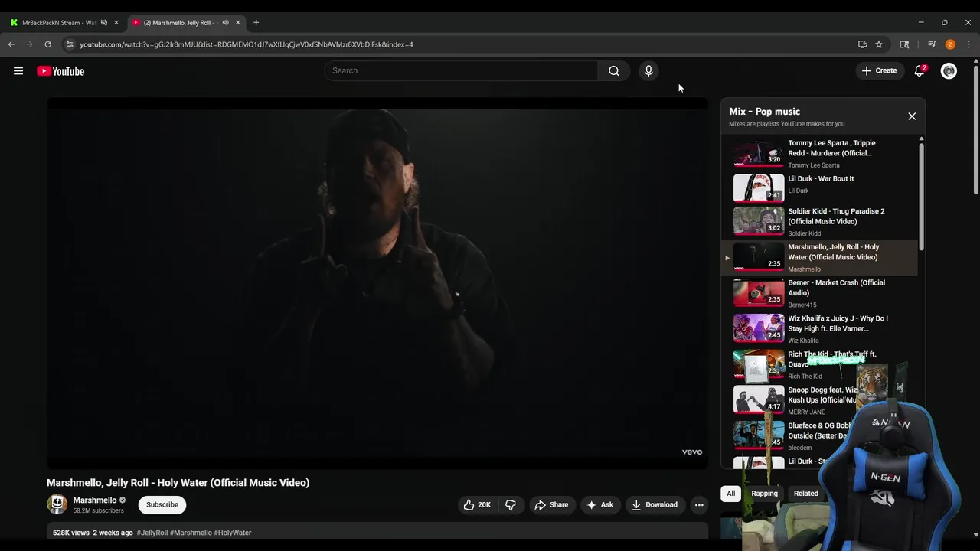The width and height of the screenshot is (980, 551).
Task: Click the 58.2M subscribers text
Action: tap(99, 510)
